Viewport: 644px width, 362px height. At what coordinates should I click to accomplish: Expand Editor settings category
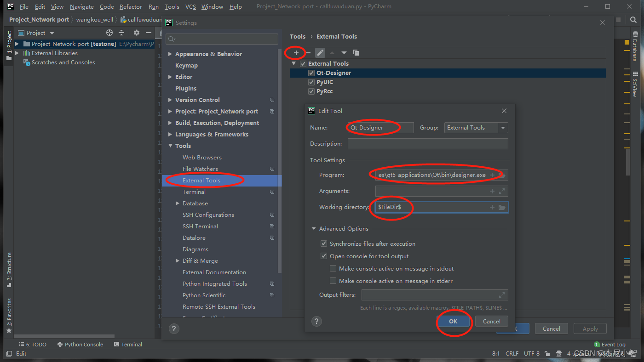(170, 77)
